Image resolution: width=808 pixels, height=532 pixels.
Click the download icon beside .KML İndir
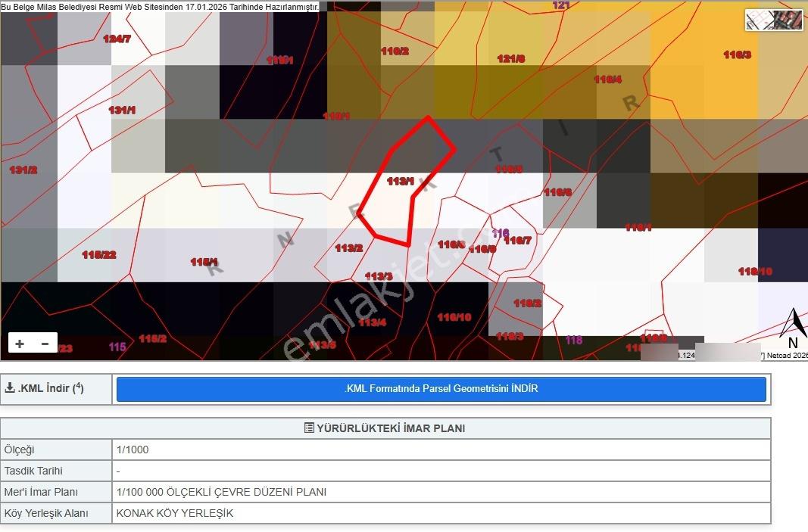pyautogui.click(x=9, y=388)
